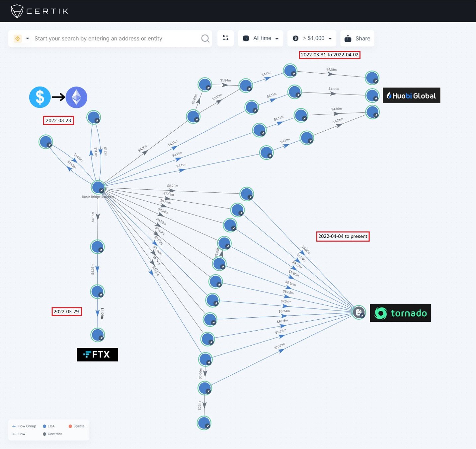Click the Share upload icon
The width and height of the screenshot is (476, 449).
point(348,38)
